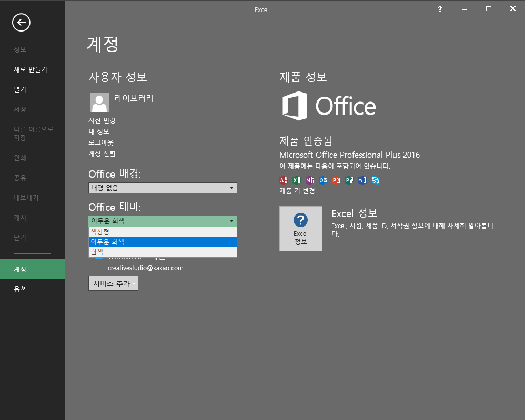Viewport: 525px width, 420px height.
Task: Click the user name 라이브러리
Action: 134,98
